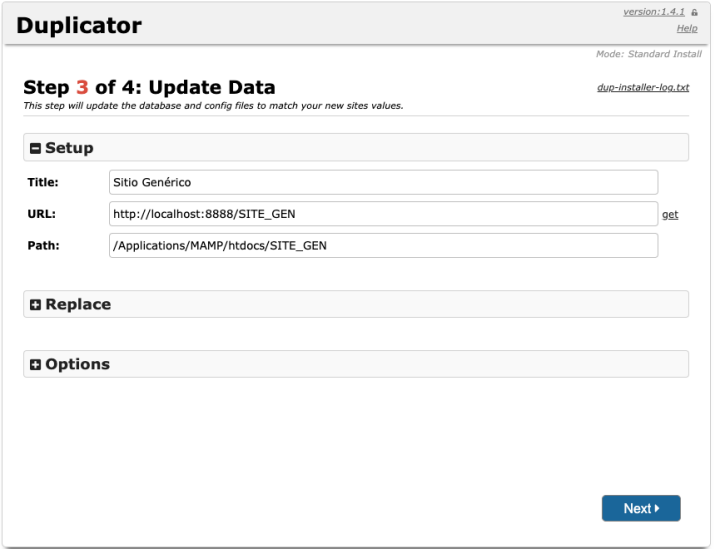Click the 'Step 3 of 4: Update Data' heading

pyautogui.click(x=149, y=87)
